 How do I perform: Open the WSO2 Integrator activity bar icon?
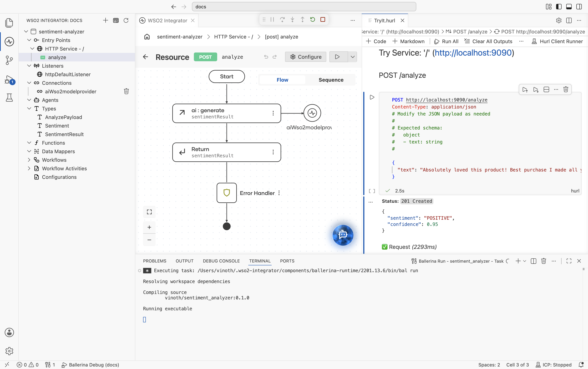(x=9, y=41)
